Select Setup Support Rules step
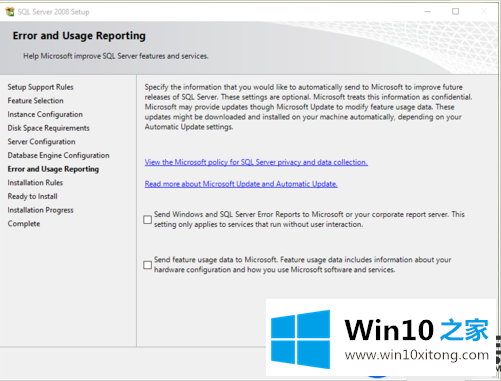 pos(40,87)
